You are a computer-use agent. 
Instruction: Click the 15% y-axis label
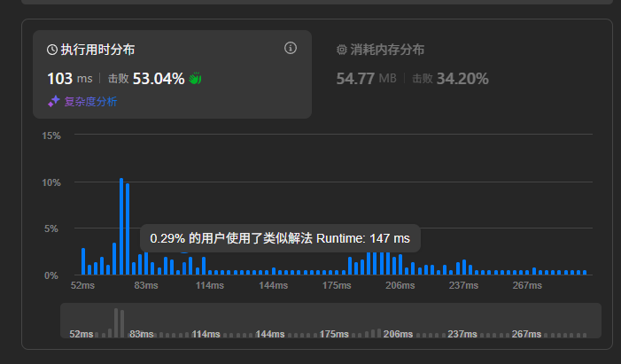tap(51, 136)
